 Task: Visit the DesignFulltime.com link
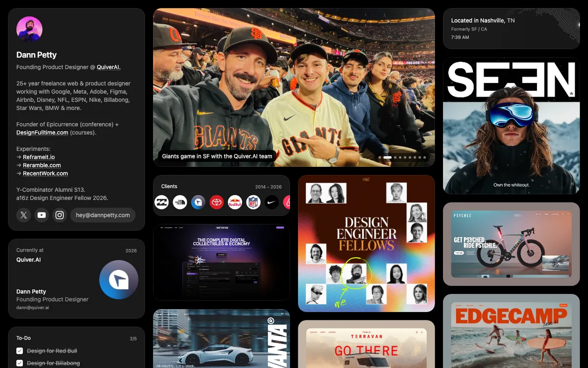[42, 132]
